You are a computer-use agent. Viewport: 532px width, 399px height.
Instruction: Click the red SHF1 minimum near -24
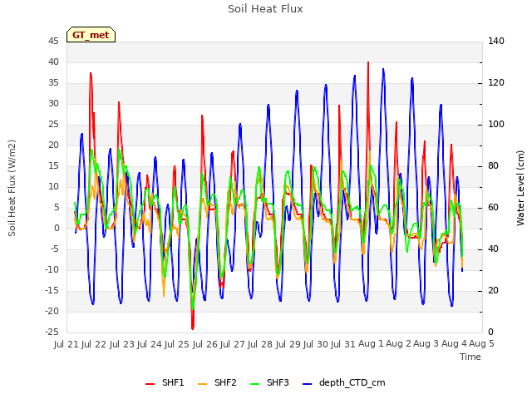click(x=193, y=328)
